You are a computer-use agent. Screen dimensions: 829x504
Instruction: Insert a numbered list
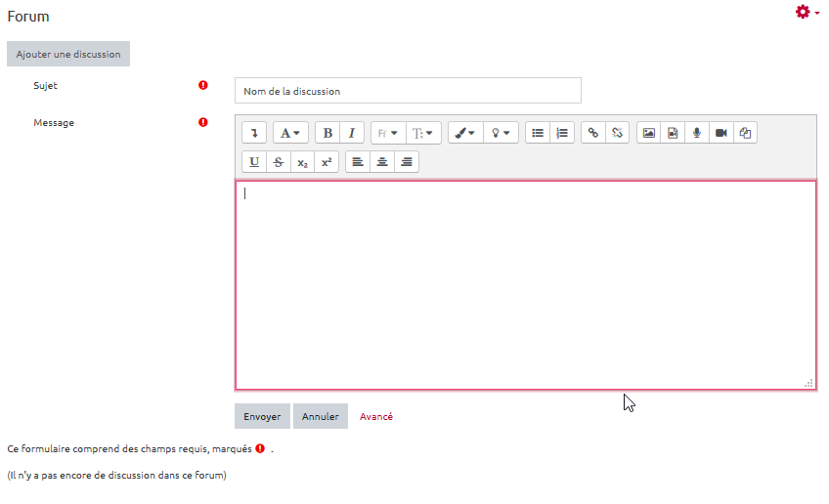click(x=562, y=133)
